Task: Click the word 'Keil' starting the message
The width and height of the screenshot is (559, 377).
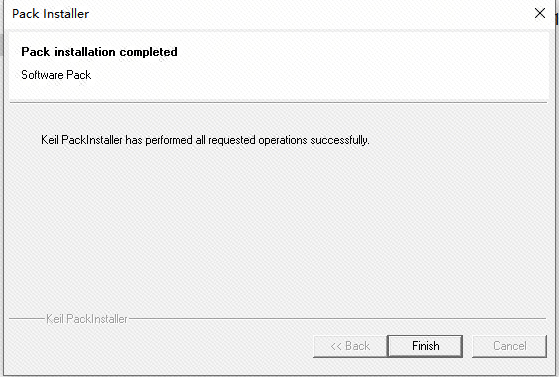Action: tap(50, 140)
